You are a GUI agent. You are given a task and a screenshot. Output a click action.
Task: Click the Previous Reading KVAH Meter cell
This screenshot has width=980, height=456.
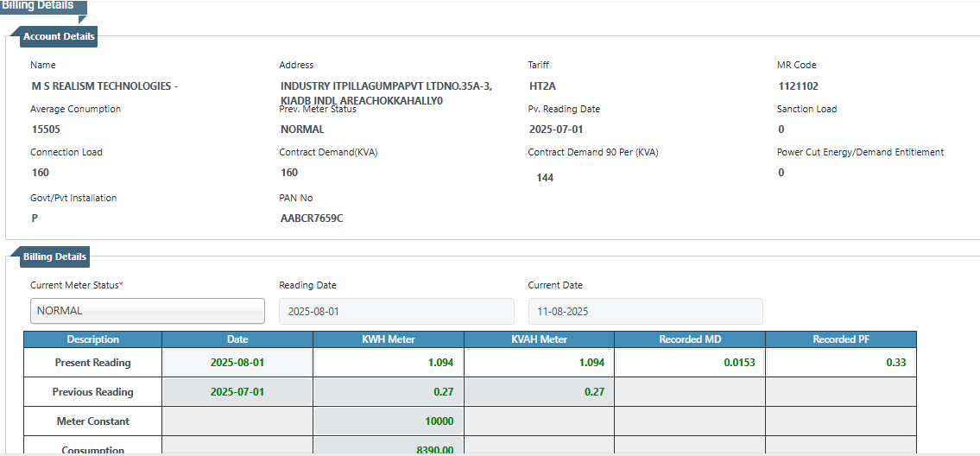click(x=539, y=392)
